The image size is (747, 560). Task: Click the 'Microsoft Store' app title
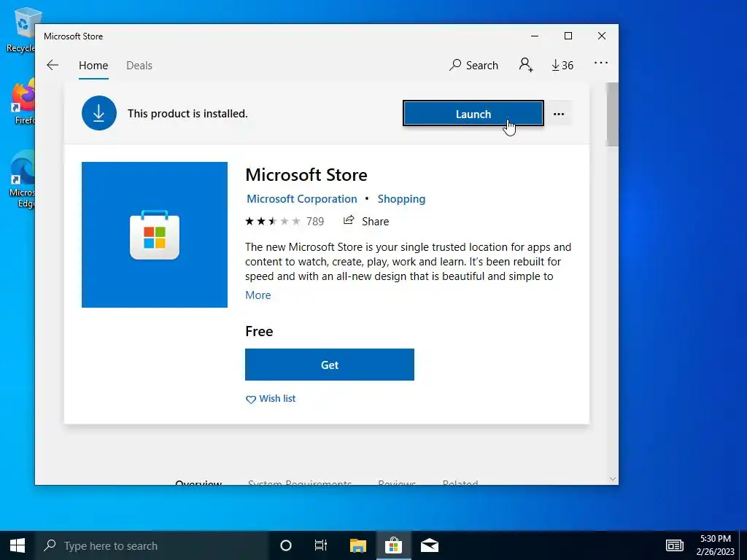pos(306,175)
